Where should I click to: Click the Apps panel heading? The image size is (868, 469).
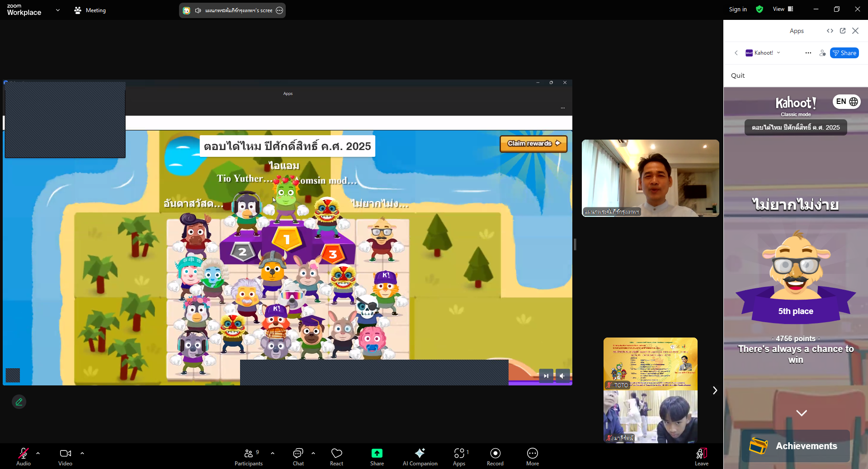797,31
